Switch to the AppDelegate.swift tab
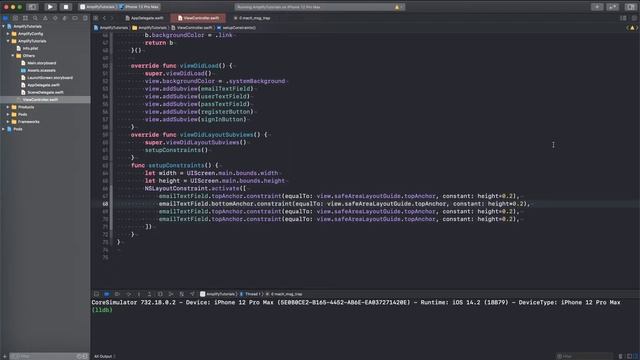 tap(144, 18)
